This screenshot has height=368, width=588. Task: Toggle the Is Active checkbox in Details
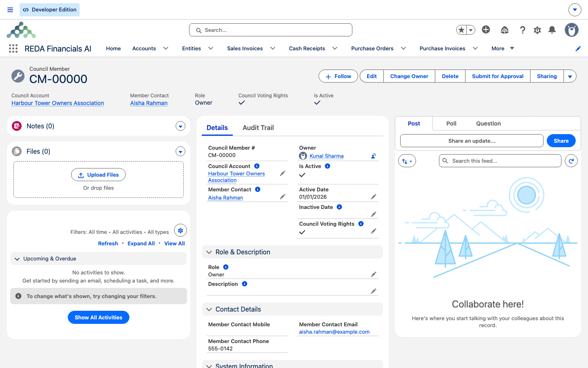point(302,175)
